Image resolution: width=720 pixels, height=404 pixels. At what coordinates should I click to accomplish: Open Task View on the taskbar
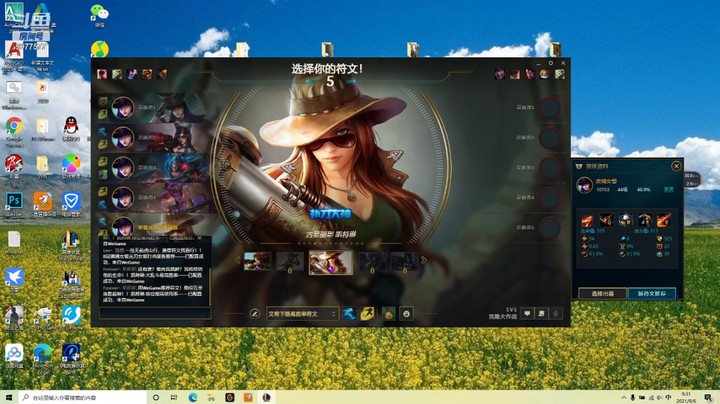click(x=174, y=398)
